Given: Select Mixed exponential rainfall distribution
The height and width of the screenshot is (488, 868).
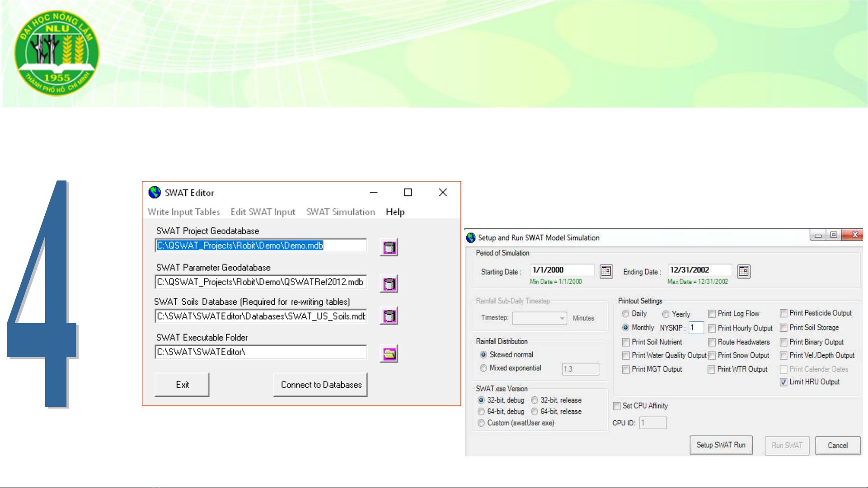Looking at the screenshot, I should coord(483,368).
